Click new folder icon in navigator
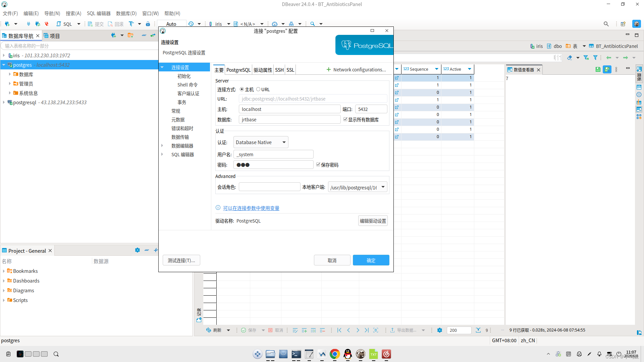 tap(130, 35)
